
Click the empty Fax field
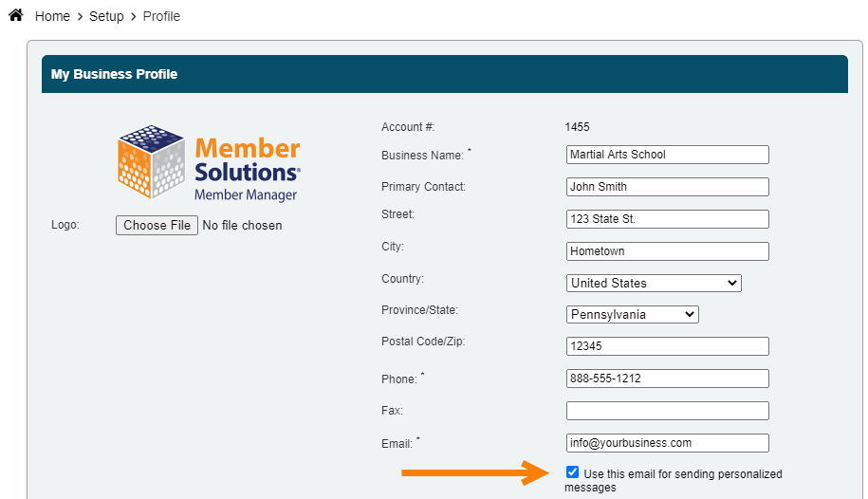(x=667, y=411)
